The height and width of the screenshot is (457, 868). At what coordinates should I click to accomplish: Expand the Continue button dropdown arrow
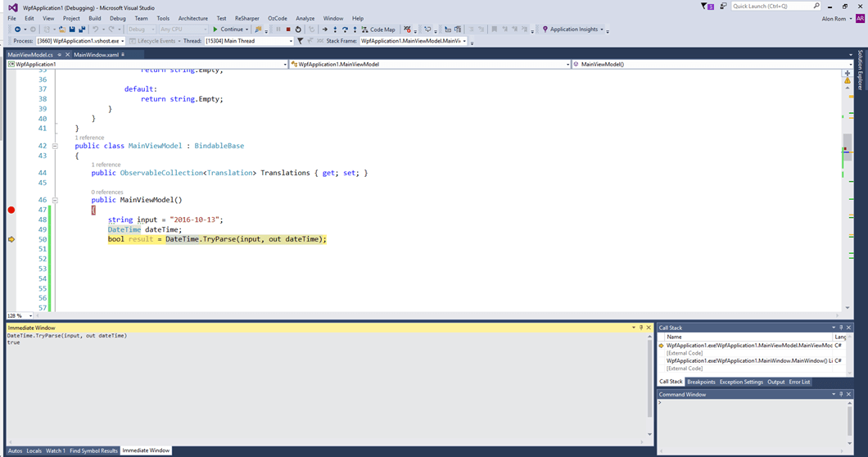click(247, 29)
